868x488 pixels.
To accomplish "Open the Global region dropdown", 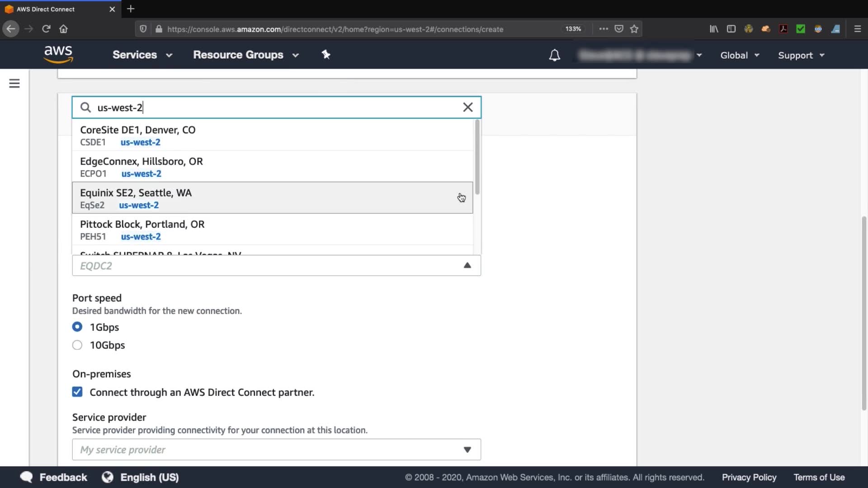I will [740, 55].
